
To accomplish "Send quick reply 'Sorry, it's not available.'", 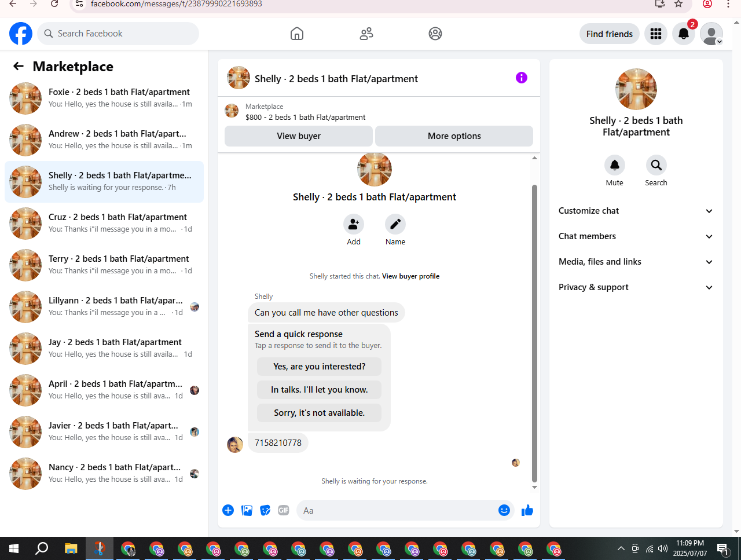I will 319,413.
